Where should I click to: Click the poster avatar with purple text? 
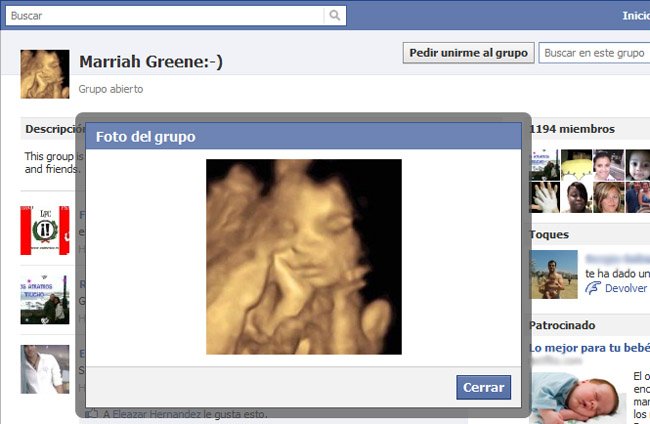point(45,299)
